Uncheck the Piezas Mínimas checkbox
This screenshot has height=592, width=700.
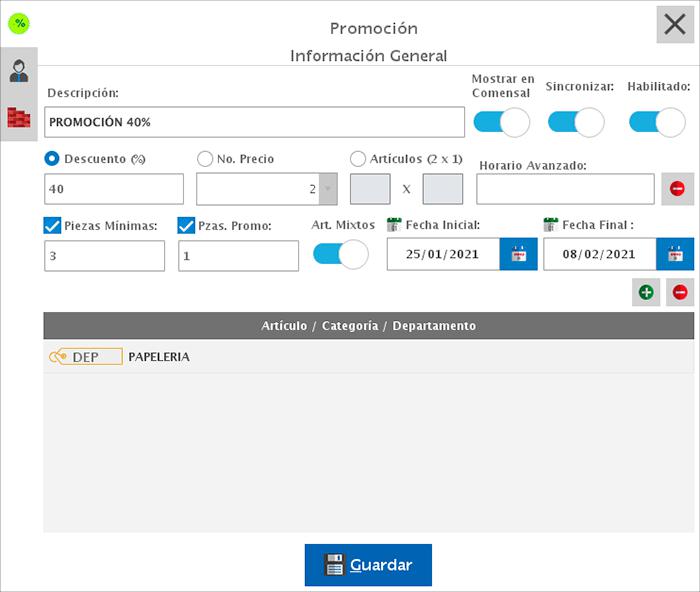pos(53,226)
